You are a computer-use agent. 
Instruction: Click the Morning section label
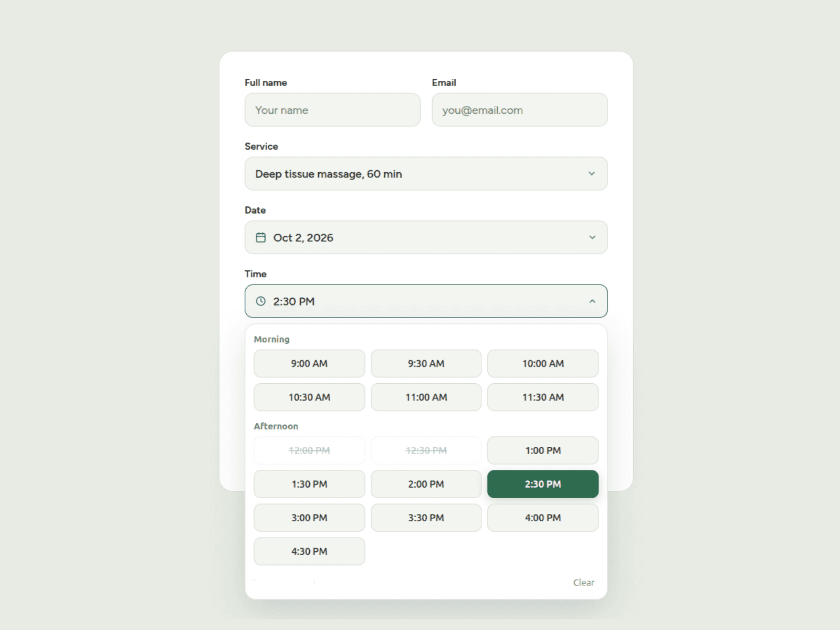(x=271, y=339)
